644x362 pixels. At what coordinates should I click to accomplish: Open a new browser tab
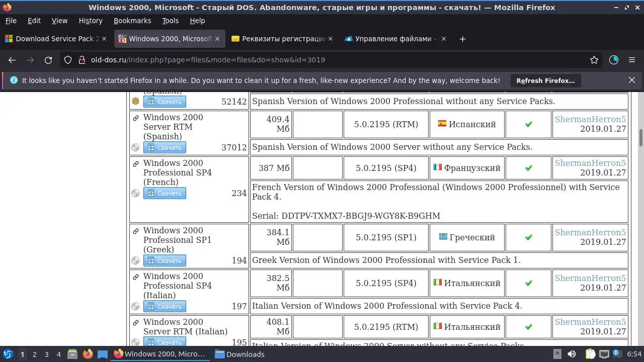pyautogui.click(x=463, y=39)
